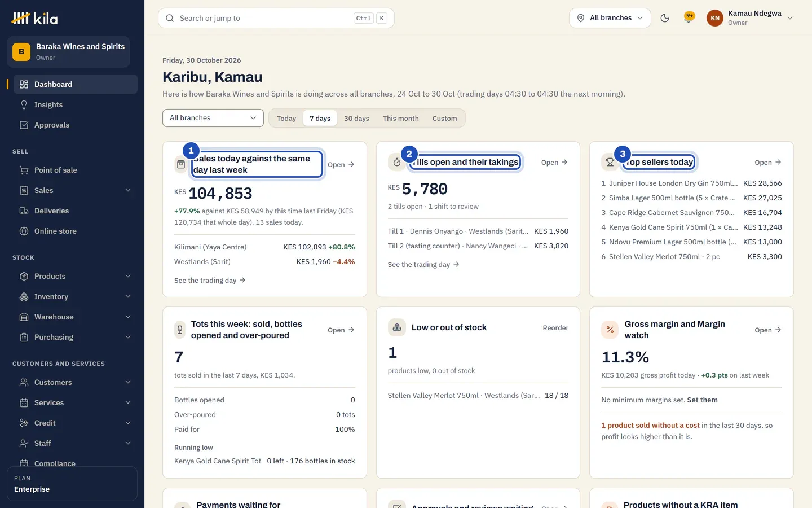
Task: Open Baraka Wines and Spirits business switcher
Action: [x=68, y=51]
